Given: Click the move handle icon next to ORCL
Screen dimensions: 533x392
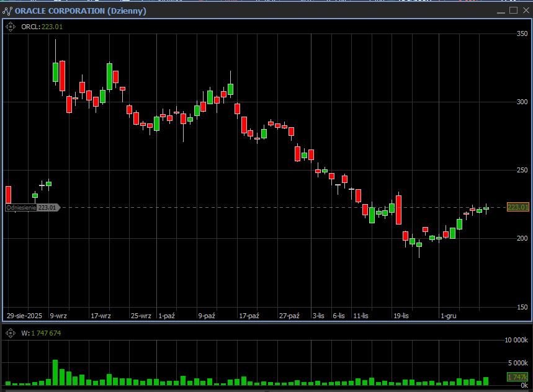Looking at the screenshot, I should [x=10, y=27].
